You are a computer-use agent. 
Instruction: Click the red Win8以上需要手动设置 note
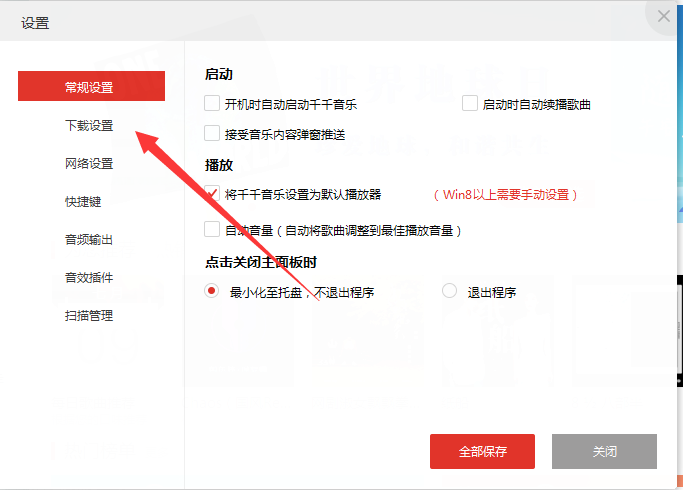coord(506,194)
